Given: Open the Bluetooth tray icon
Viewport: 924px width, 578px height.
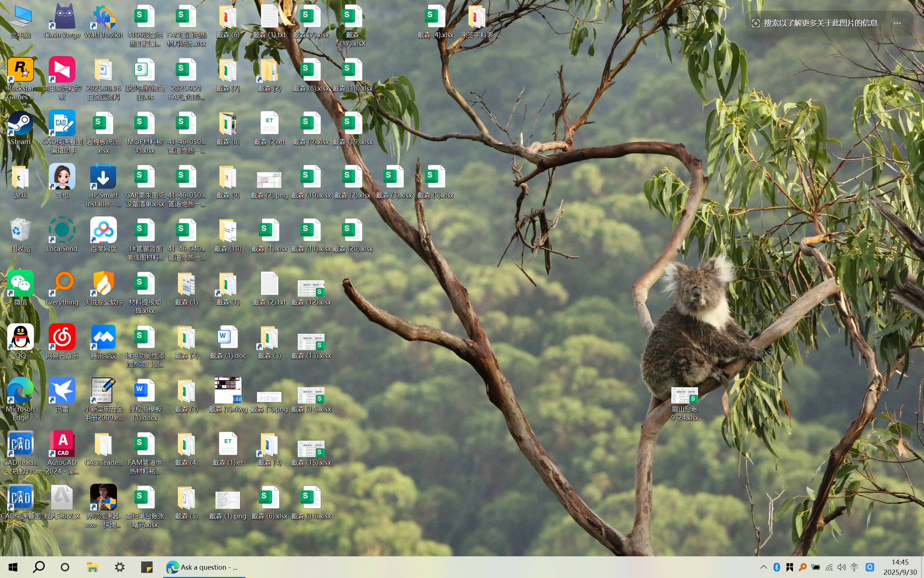Looking at the screenshot, I should [776, 567].
